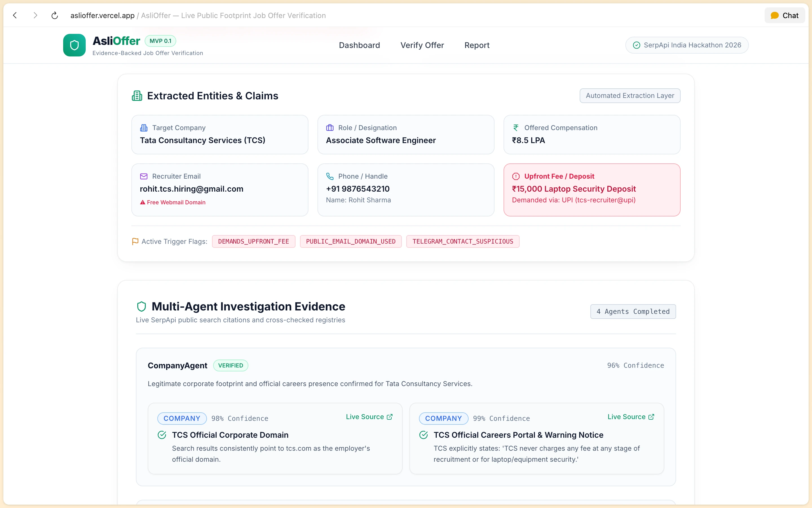The image size is (812, 508).
Task: Reload the page with the refresh icon
Action: click(x=55, y=15)
